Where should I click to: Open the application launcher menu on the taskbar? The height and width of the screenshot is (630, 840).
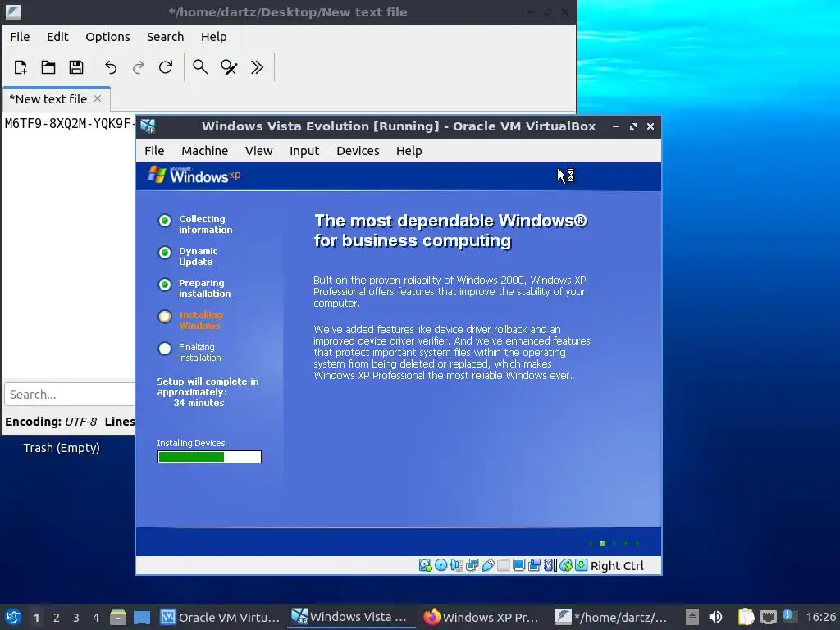[x=13, y=617]
